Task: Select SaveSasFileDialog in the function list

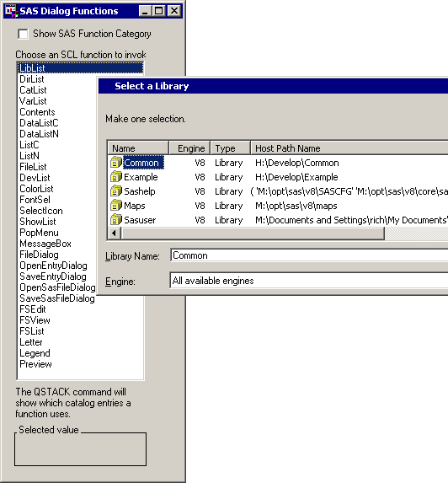Action: tap(57, 298)
